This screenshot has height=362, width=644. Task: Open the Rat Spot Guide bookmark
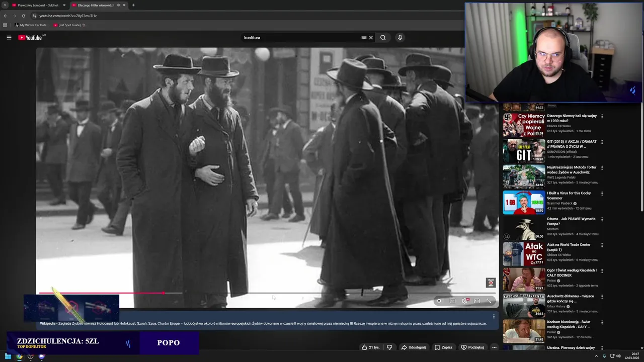click(70, 25)
